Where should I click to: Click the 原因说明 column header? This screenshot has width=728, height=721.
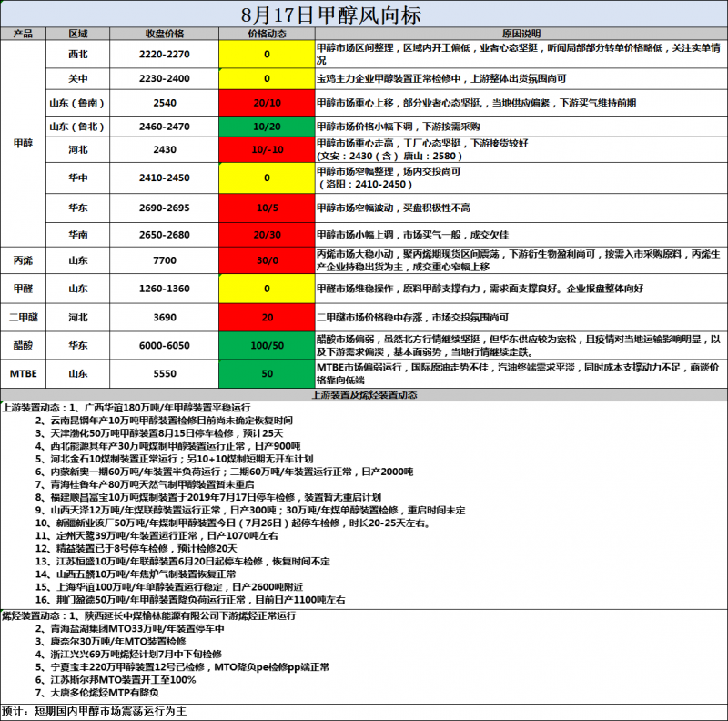pos(521,34)
